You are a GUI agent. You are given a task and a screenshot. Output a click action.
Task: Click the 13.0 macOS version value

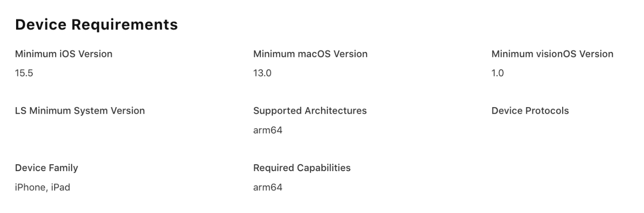[x=262, y=73]
